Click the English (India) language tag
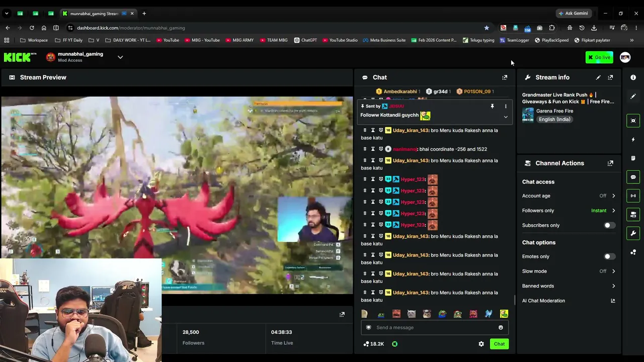 pos(554,120)
